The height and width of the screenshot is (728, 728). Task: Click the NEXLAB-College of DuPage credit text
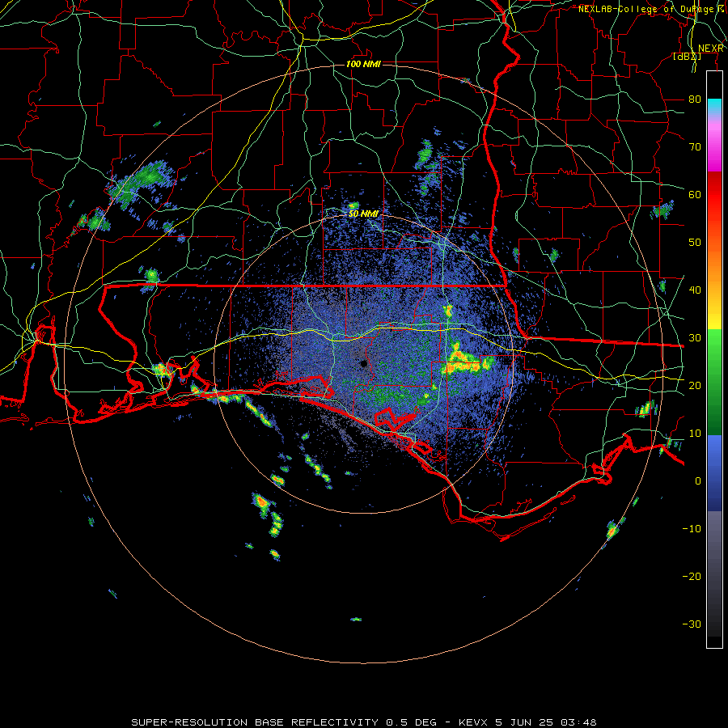tap(652, 9)
